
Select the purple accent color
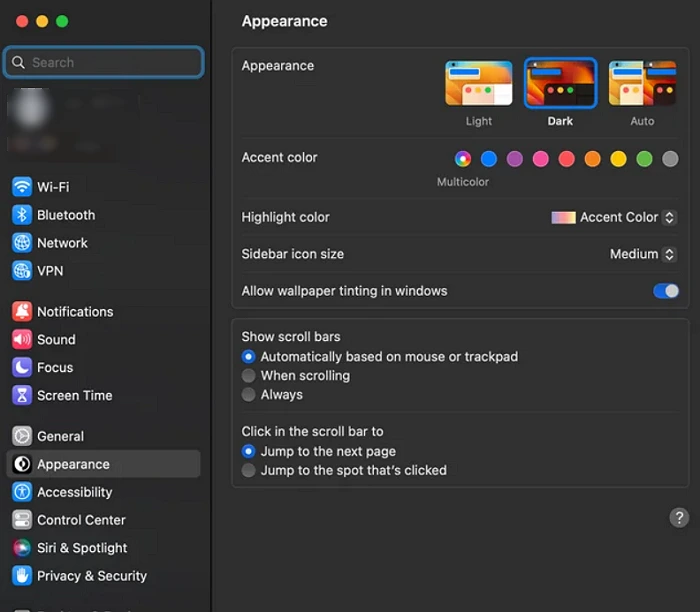pos(515,158)
